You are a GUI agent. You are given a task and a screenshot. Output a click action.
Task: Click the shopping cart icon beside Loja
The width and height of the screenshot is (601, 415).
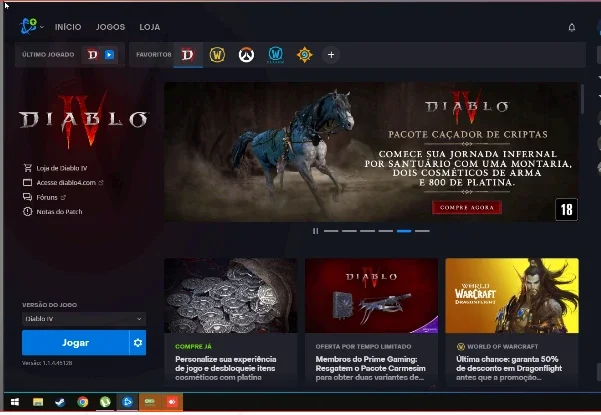28,168
